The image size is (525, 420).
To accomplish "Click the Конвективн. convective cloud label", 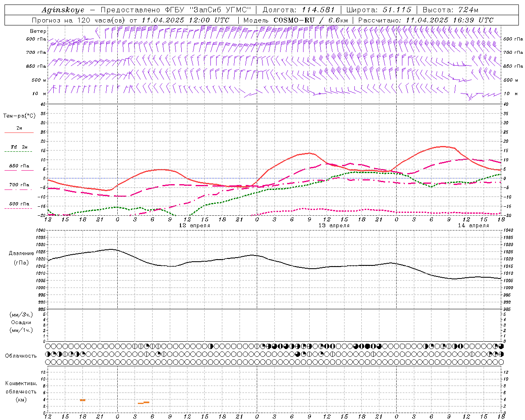I will pos(21,383).
